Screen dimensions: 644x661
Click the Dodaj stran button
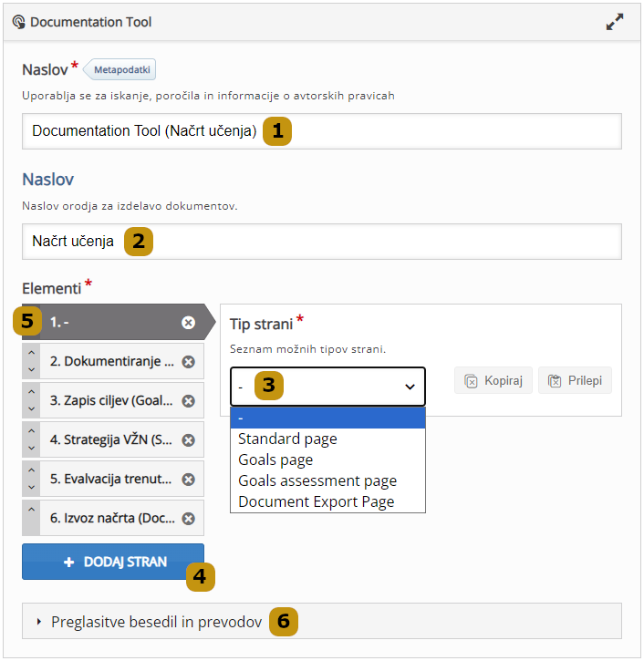[x=113, y=562]
